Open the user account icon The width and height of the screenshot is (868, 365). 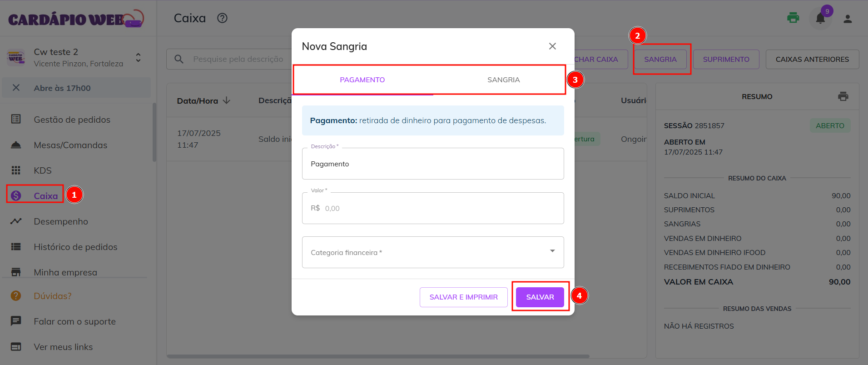(x=848, y=19)
